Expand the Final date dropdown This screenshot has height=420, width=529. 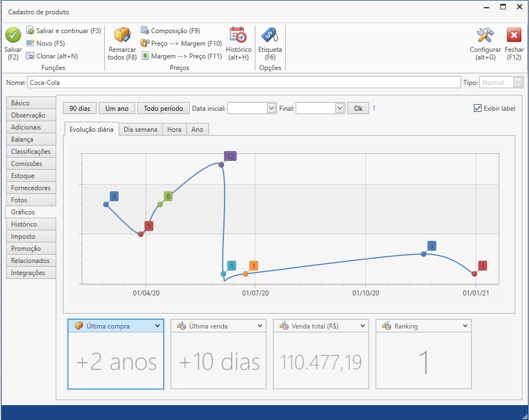[x=339, y=108]
